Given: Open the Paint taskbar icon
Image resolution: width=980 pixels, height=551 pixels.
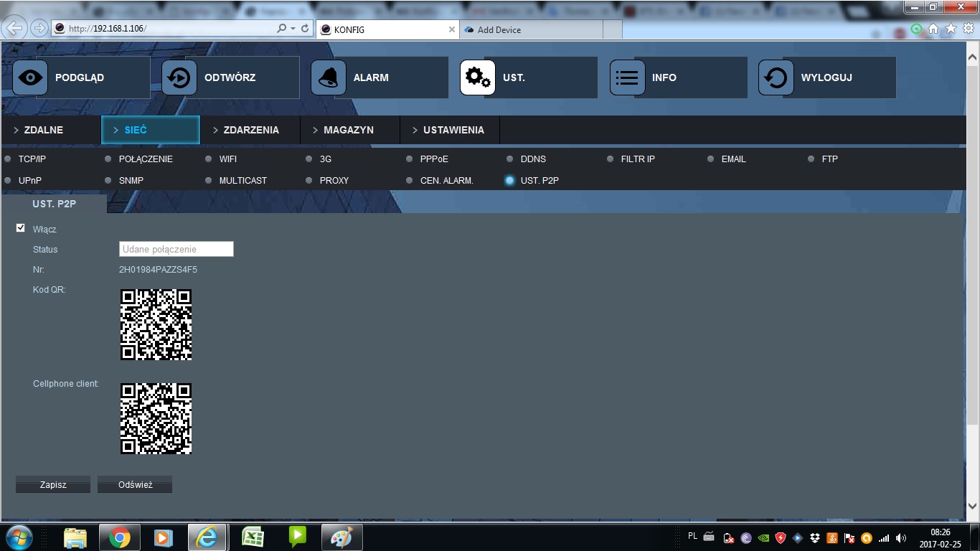Looking at the screenshot, I should click(x=341, y=537).
